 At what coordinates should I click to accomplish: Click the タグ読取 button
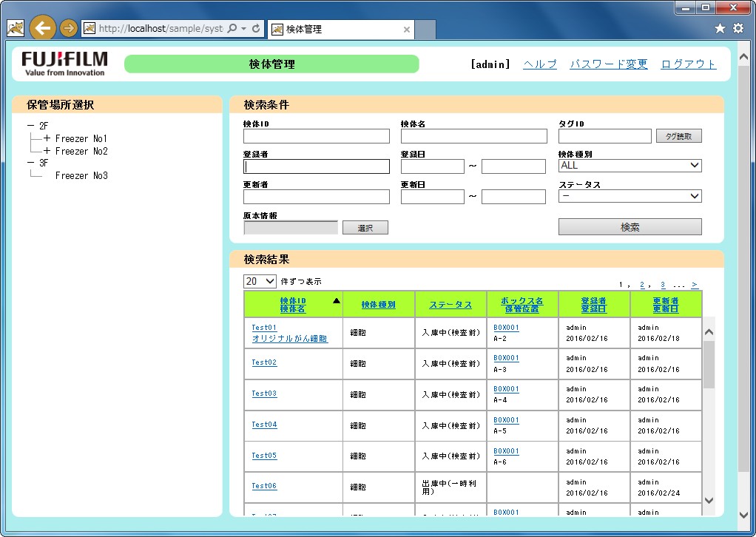(678, 136)
